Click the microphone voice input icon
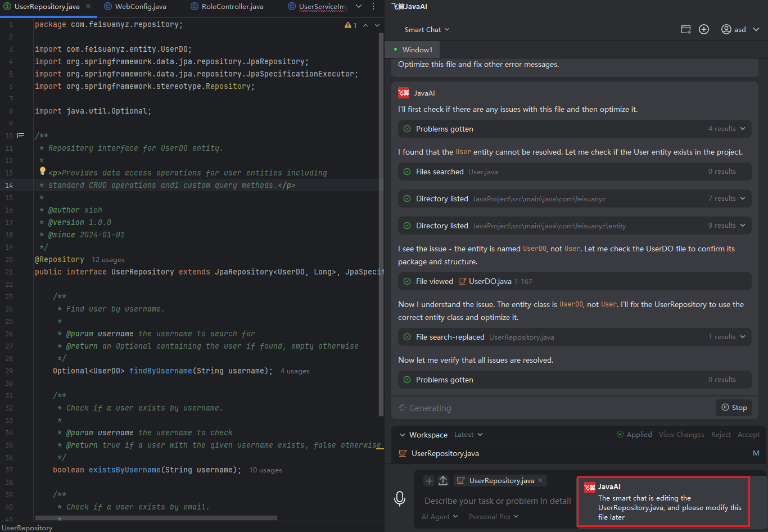768x532 pixels. (x=400, y=498)
